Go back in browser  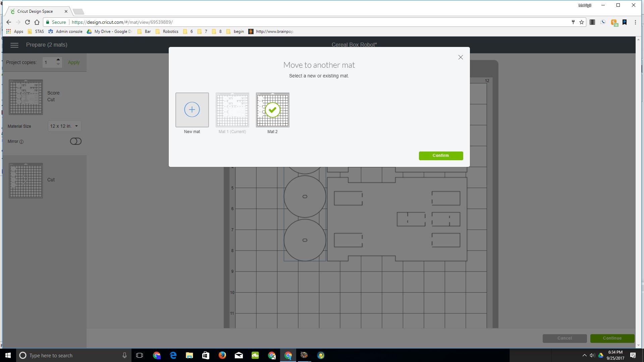pyautogui.click(x=9, y=22)
